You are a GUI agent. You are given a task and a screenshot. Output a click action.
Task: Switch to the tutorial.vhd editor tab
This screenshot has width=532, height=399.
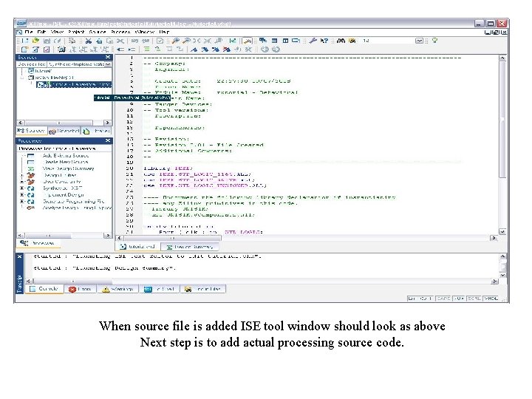click(137, 247)
